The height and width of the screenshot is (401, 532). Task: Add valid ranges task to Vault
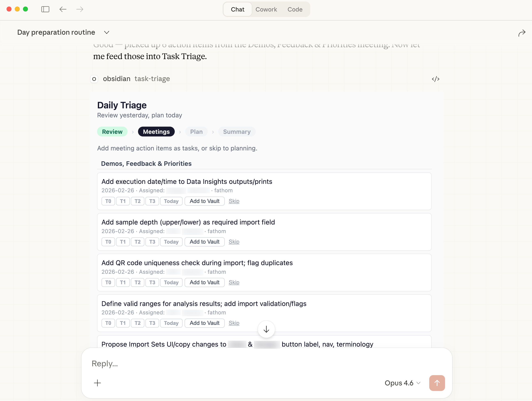click(204, 323)
